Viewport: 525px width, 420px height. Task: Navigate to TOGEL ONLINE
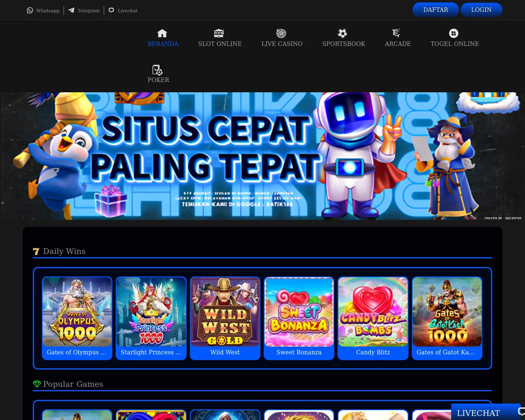[x=455, y=44]
